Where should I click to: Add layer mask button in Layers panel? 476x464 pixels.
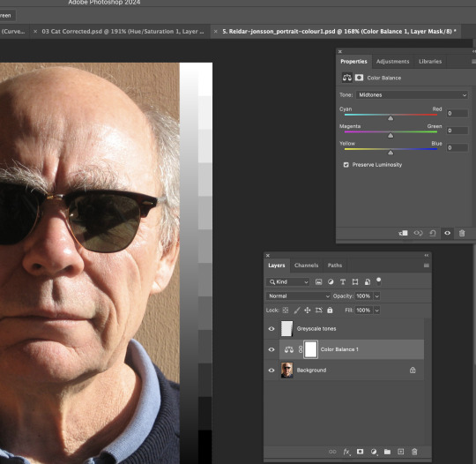click(360, 452)
